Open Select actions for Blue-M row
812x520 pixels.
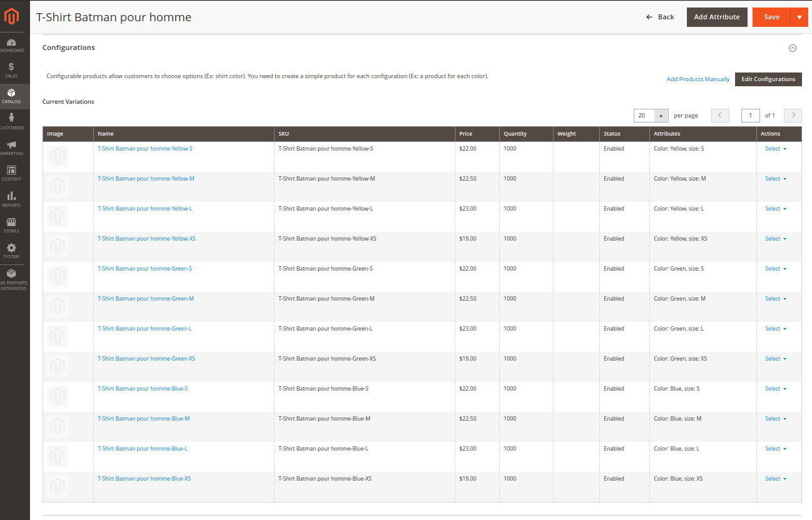(x=776, y=419)
